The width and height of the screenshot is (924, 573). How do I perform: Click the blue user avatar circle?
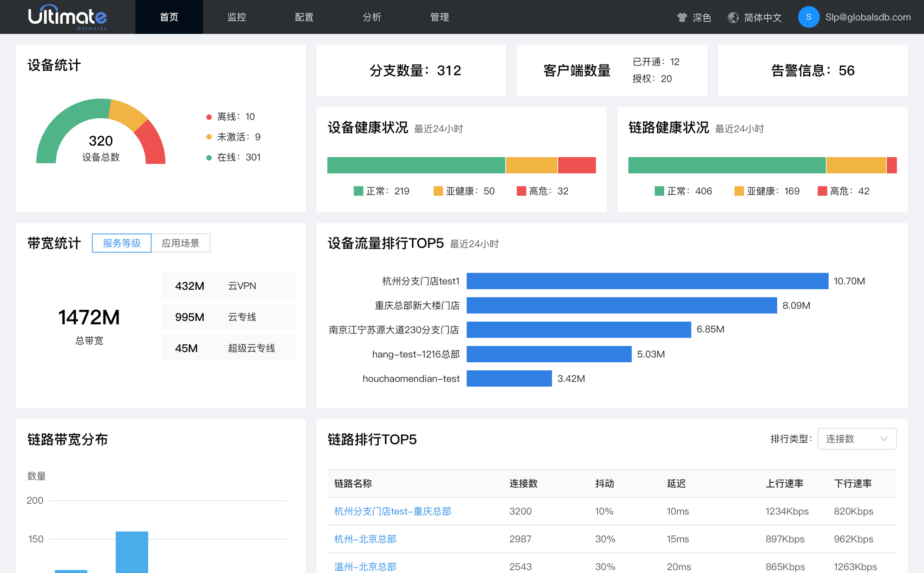[808, 17]
